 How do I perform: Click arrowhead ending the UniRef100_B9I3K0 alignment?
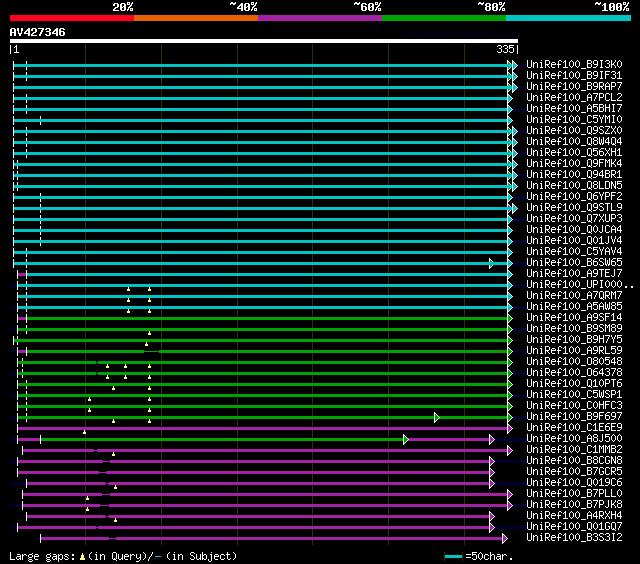point(514,65)
